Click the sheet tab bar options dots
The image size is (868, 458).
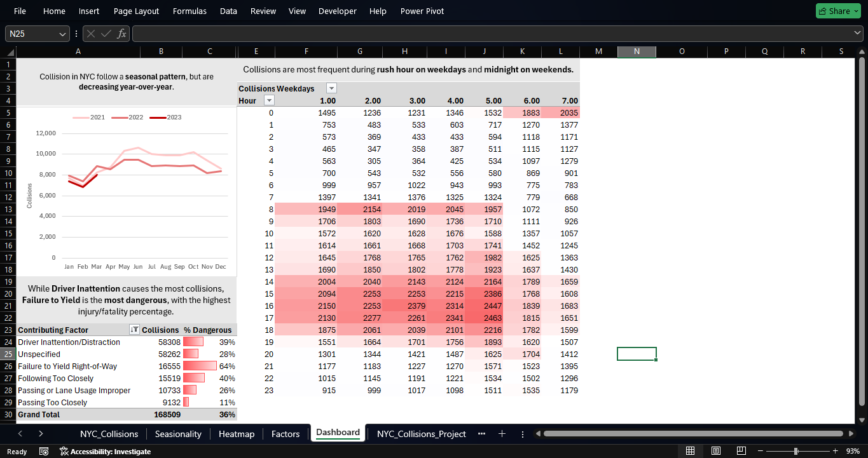point(523,434)
